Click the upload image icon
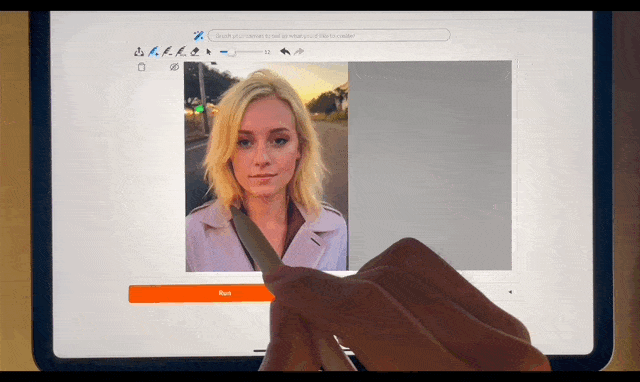Viewport: 640px width, 382px height. [x=139, y=52]
